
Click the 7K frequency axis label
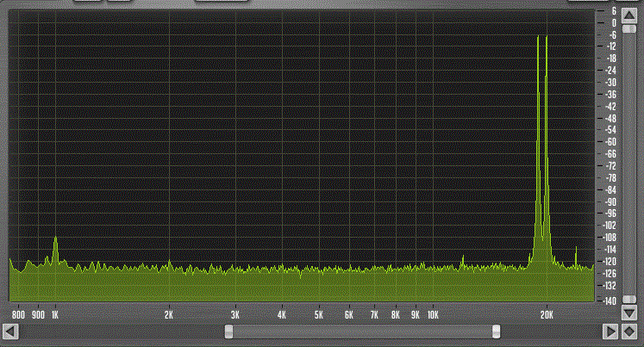coord(374,315)
